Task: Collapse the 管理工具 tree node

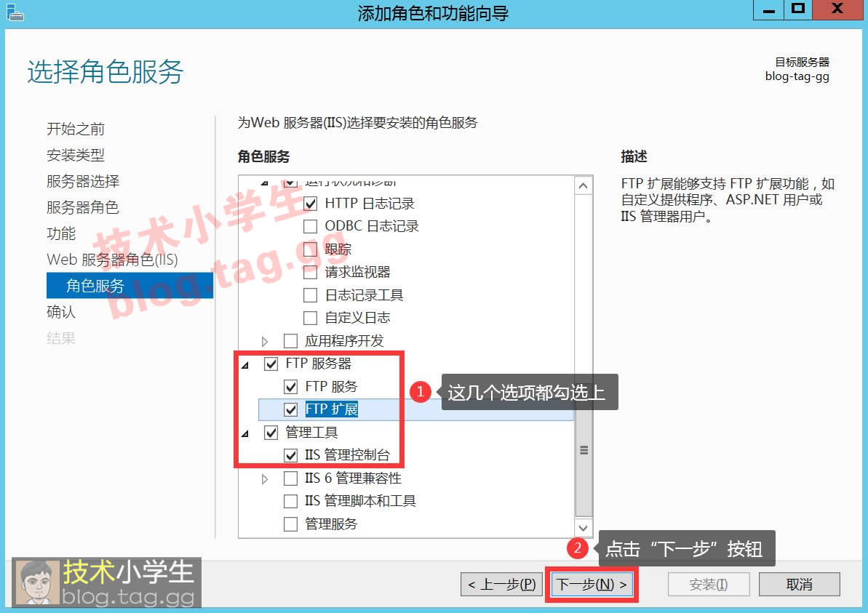Action: coord(245,433)
